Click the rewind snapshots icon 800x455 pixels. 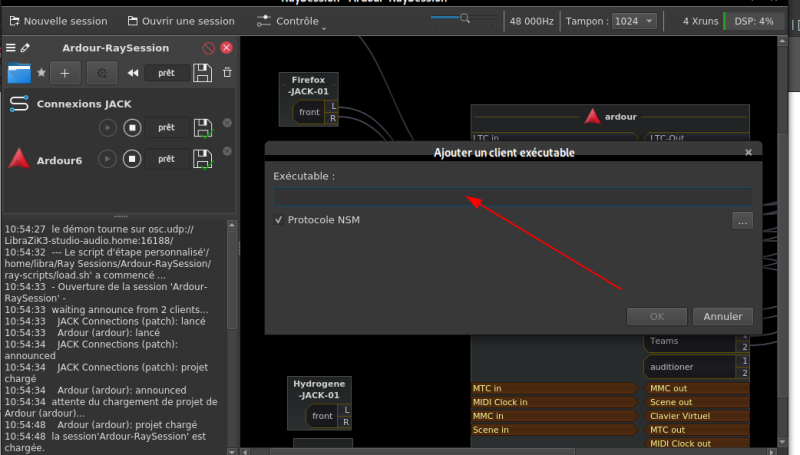point(133,73)
